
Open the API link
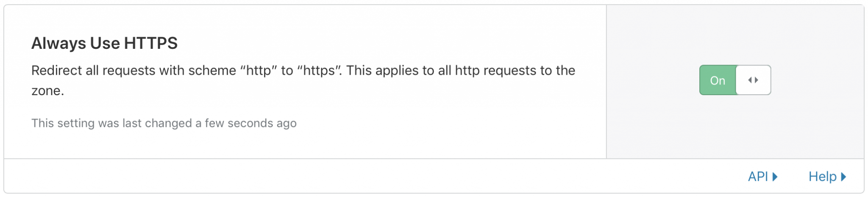[762, 176]
